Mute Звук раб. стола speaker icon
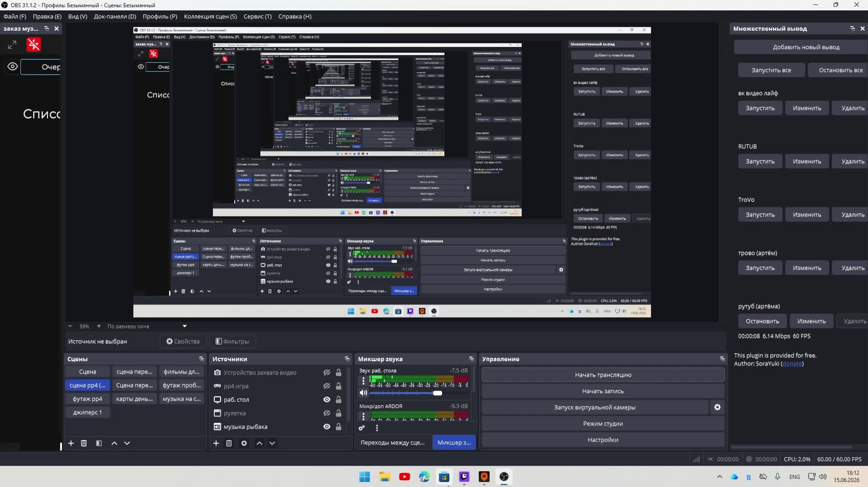 [363, 393]
